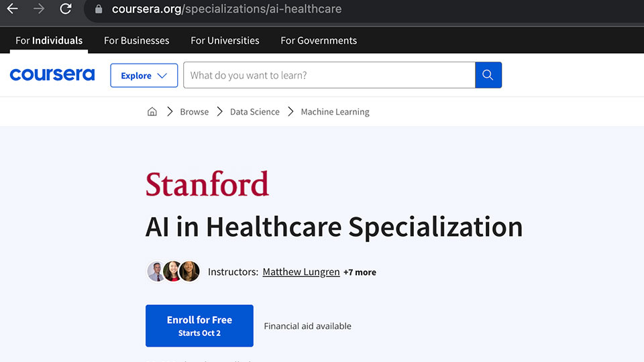Reload the page with the refresh icon
Viewport: 644px width, 362px height.
coord(66,9)
